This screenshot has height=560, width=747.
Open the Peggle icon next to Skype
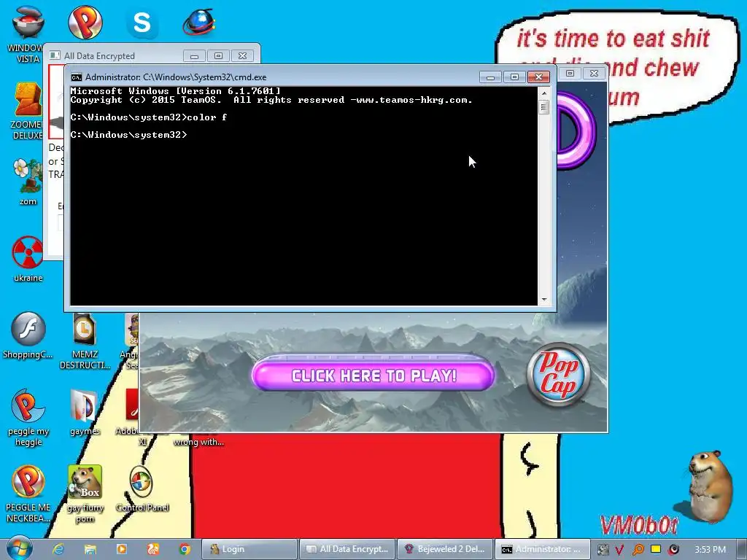pyautogui.click(x=85, y=22)
